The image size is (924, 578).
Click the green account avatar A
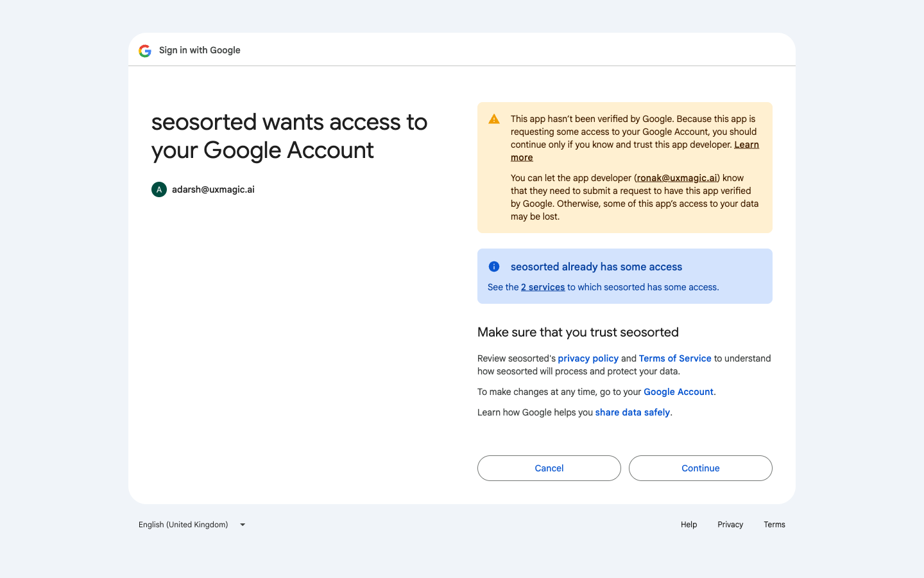pos(159,189)
